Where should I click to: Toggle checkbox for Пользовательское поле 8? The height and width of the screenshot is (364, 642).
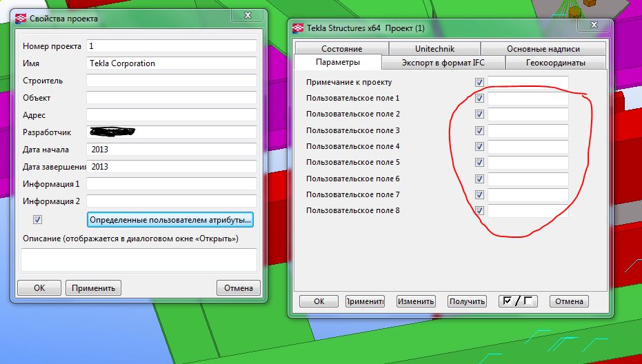coord(479,210)
